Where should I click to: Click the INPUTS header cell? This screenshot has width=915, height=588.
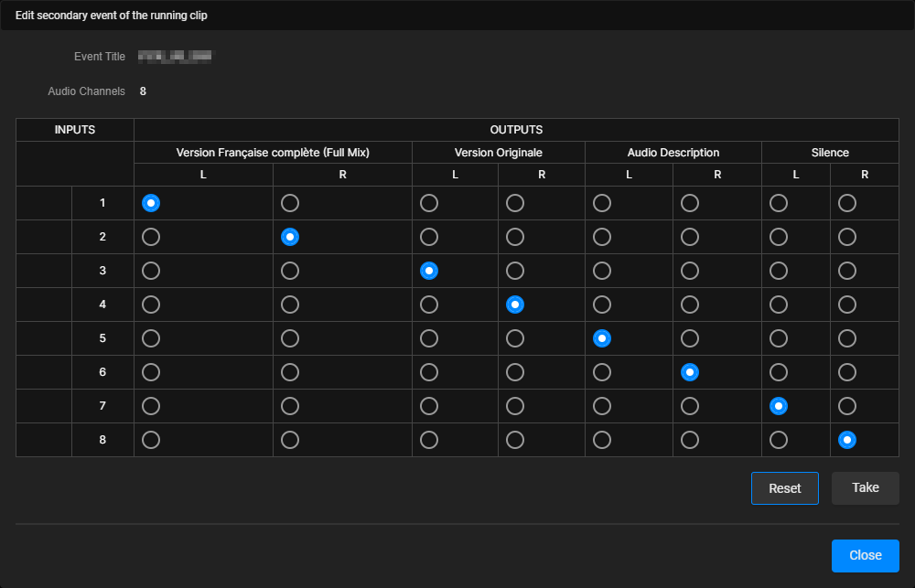click(x=73, y=129)
